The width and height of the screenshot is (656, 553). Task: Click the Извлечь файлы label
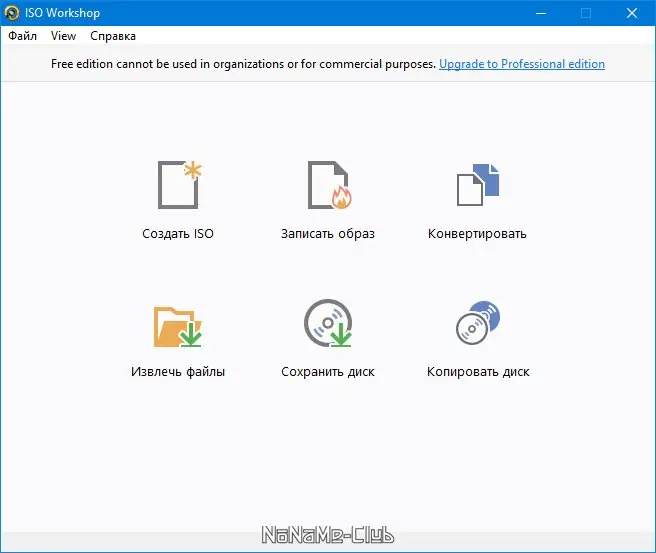point(178,371)
